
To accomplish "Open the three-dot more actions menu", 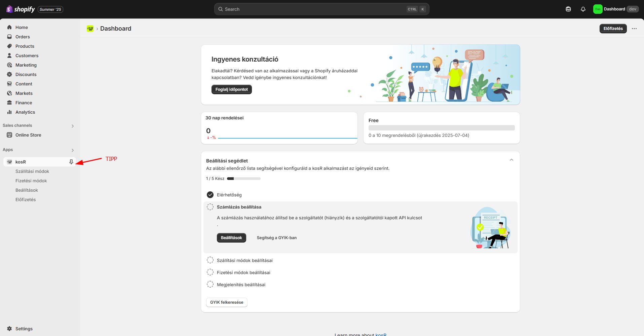I will tap(634, 29).
